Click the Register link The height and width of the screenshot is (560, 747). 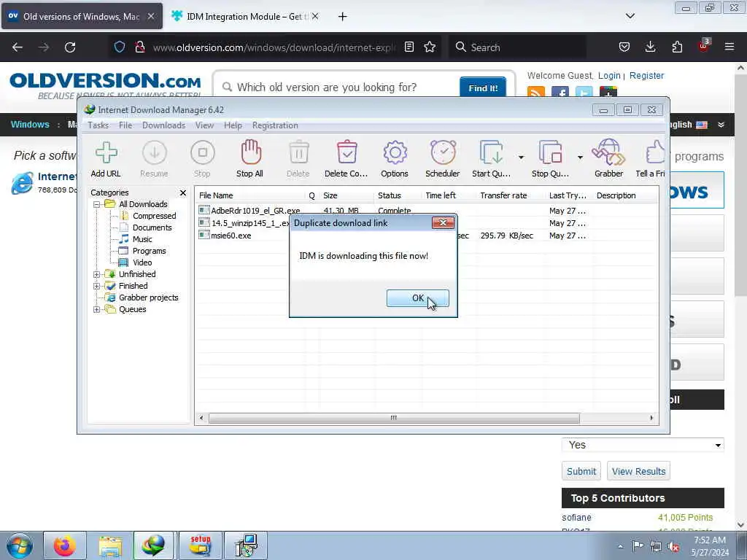[646, 76]
